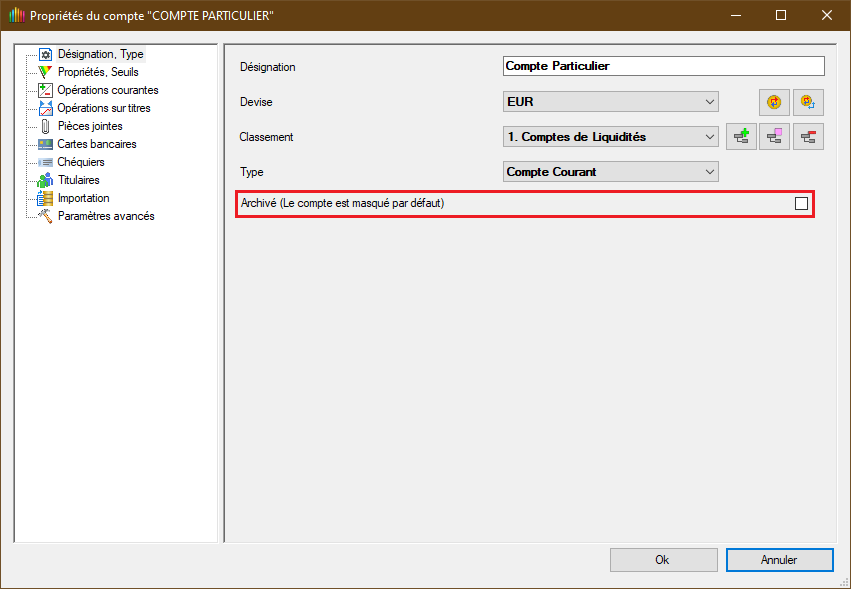Click the Désignation text field
This screenshot has width=851, height=589.
pos(664,66)
